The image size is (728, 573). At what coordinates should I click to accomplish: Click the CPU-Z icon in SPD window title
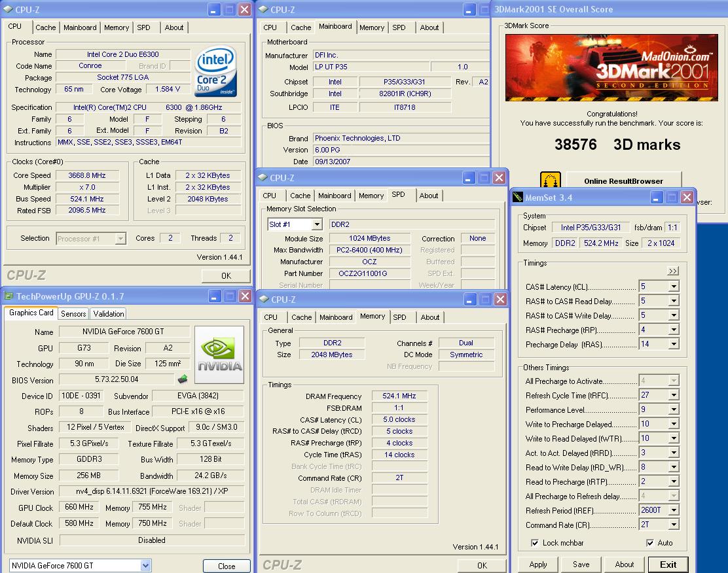(263, 177)
